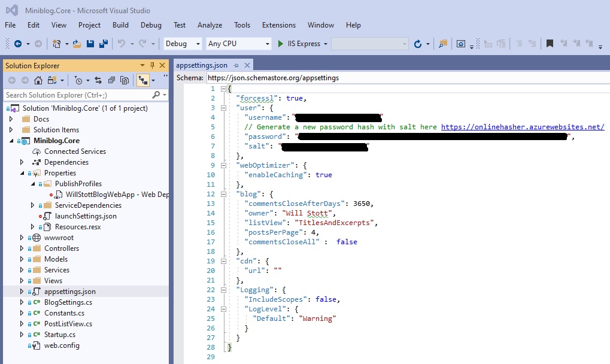Collapse the Logging section in appsettings.json
Image resolution: width=610 pixels, height=364 pixels.
pos(222,289)
